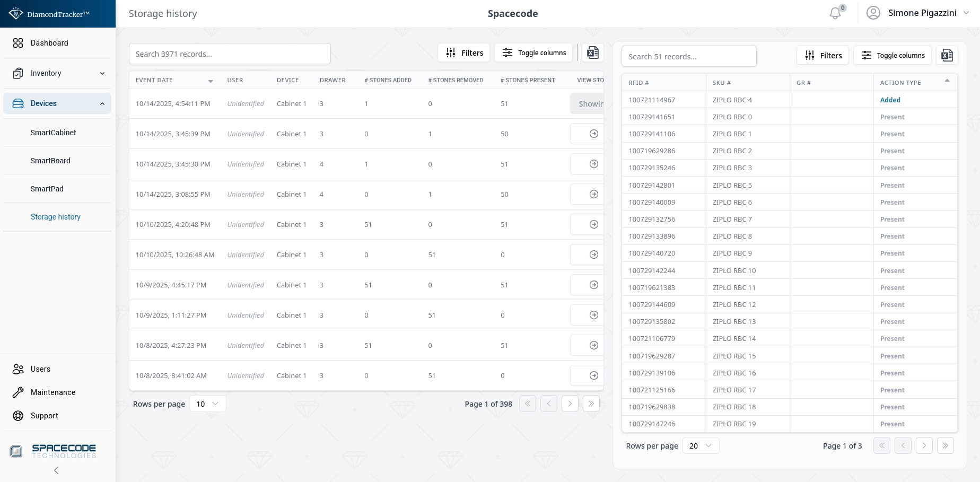Click the Inventory box icon
980x482 pixels.
point(17,73)
